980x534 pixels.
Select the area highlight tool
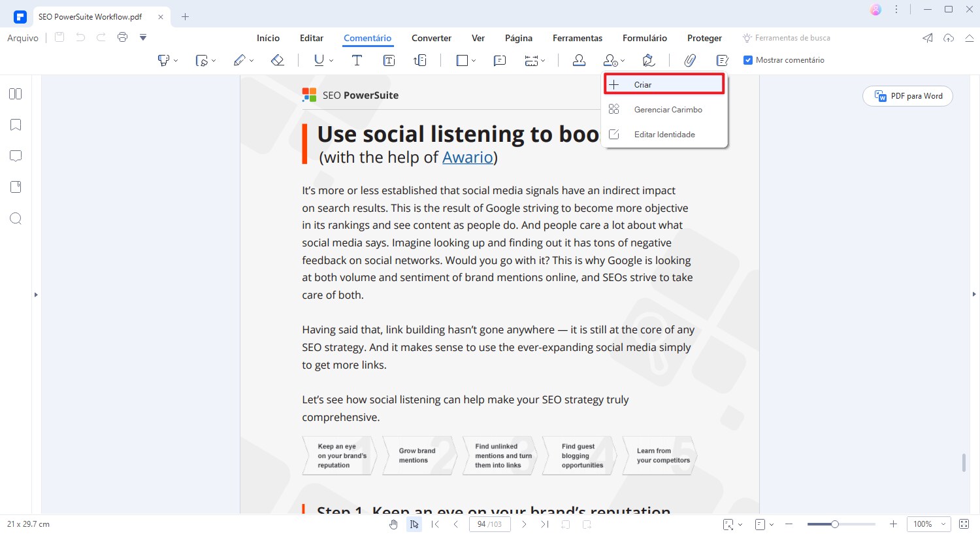pyautogui.click(x=201, y=60)
